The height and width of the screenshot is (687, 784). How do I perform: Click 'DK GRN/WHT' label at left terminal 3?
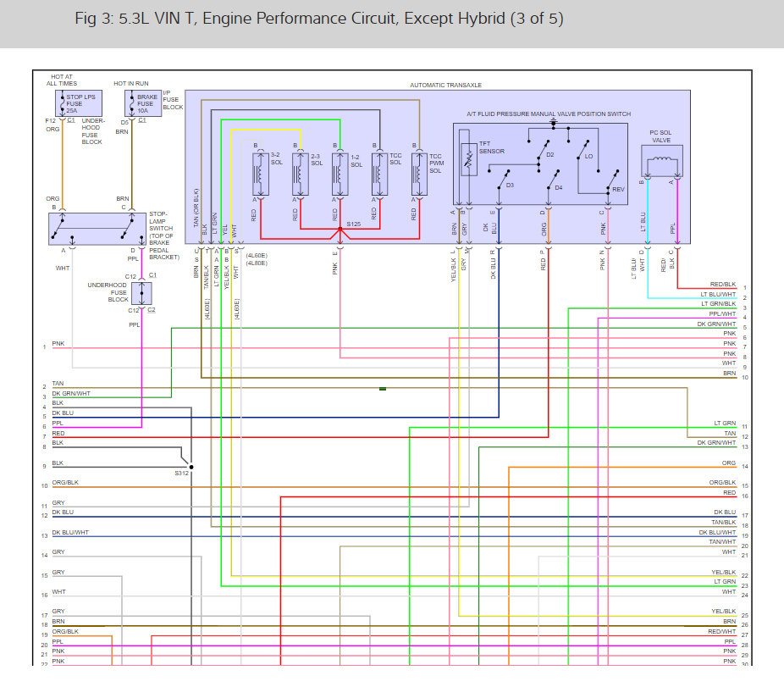point(71,394)
